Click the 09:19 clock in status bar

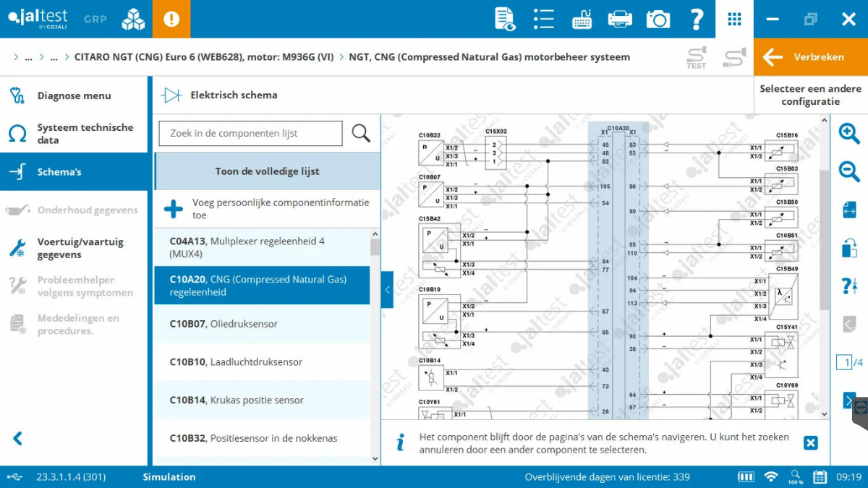(x=848, y=477)
